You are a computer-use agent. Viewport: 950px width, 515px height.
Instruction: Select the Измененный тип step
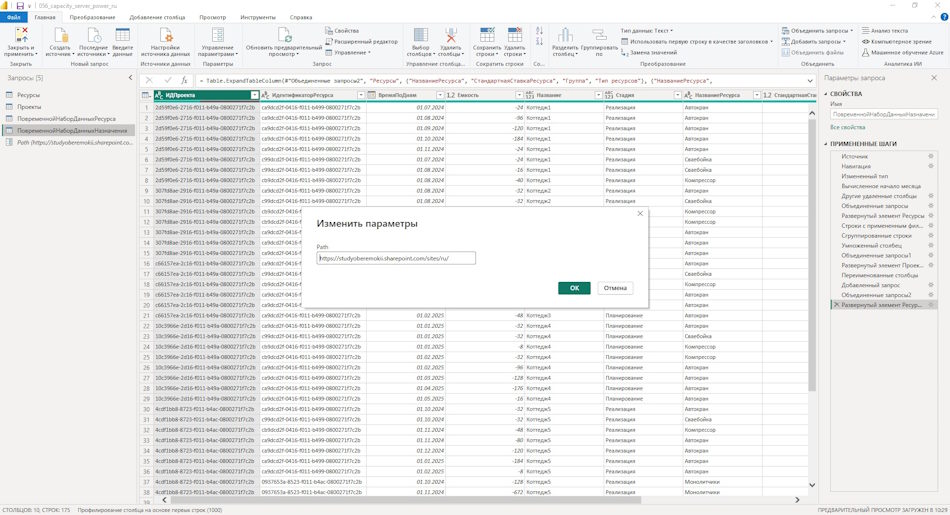(x=864, y=176)
